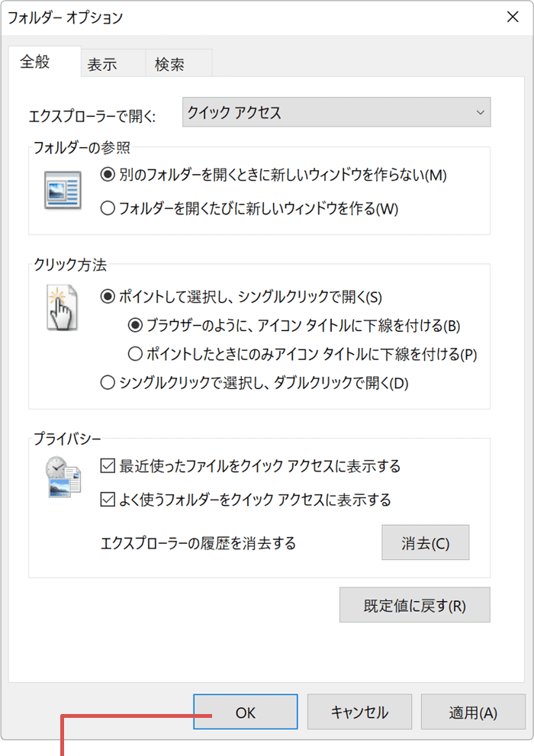
Task: Click the 既定値に戻す(R) button
Action: (414, 605)
